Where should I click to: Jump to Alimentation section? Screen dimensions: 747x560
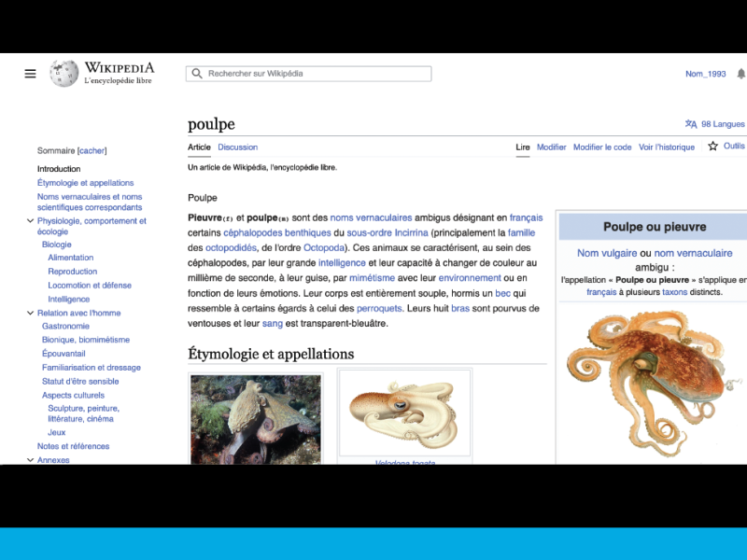click(x=71, y=258)
